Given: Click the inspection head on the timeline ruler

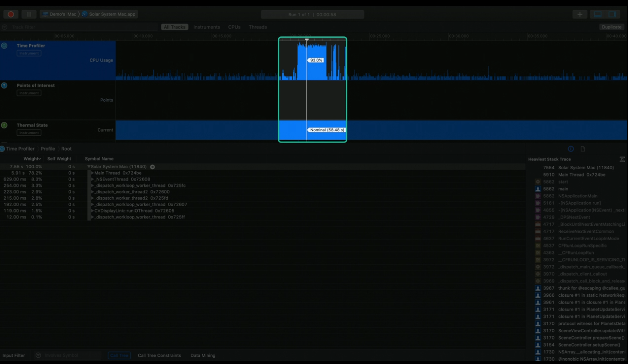Looking at the screenshot, I should (307, 39).
